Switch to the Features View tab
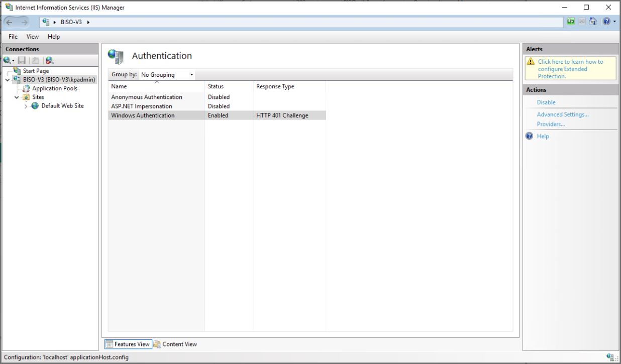 (x=128, y=344)
